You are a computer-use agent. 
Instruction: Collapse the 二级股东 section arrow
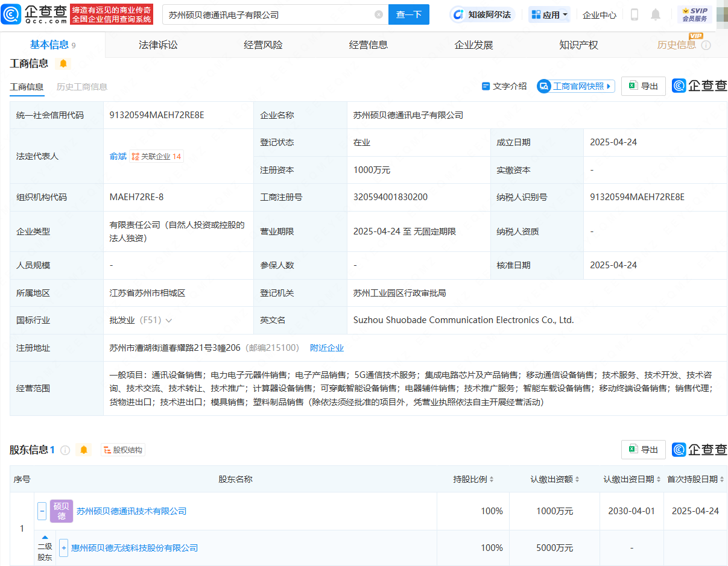(x=45, y=537)
